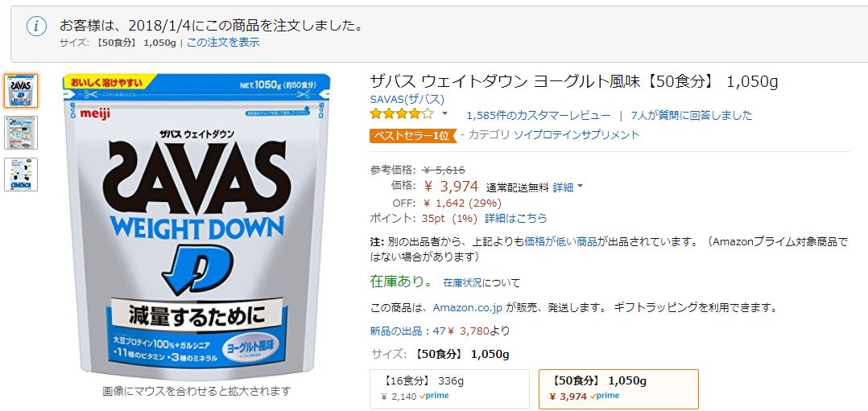Open the この注文を表示 order link
Viewport: 868px width, 411px height.
click(x=223, y=43)
